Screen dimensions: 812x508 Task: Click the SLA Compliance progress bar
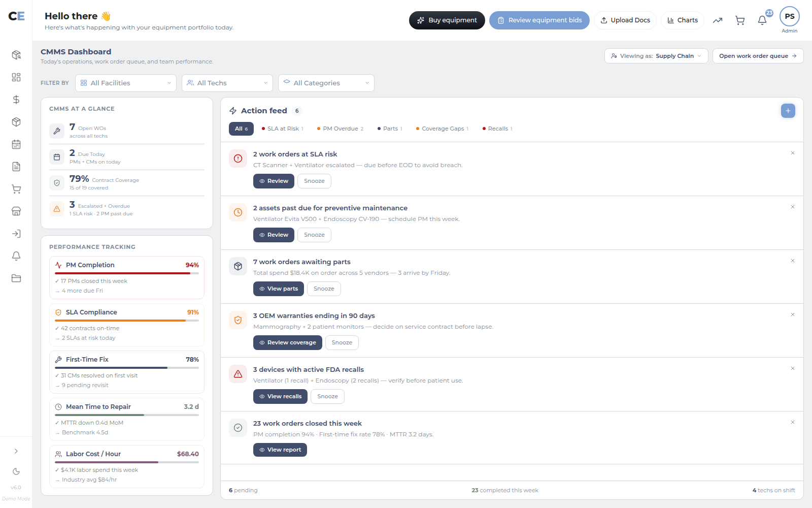coord(127,321)
